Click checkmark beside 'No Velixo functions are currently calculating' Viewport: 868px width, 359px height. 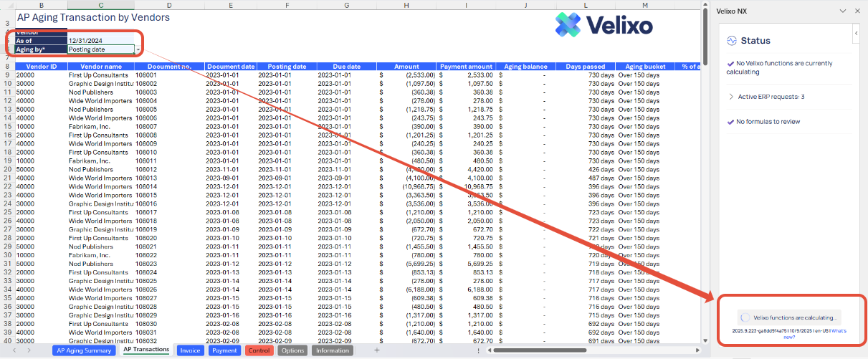730,63
